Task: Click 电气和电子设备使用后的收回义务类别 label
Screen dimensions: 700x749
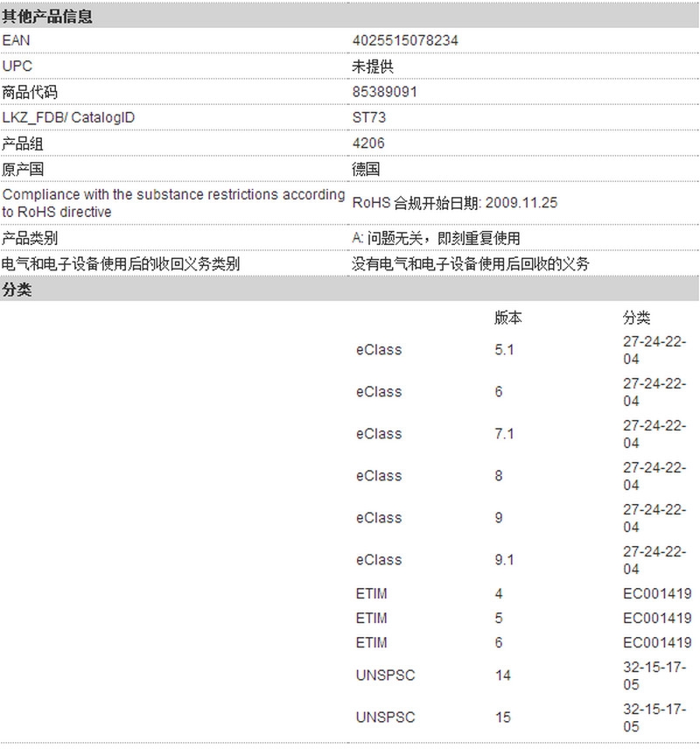Action: [121, 263]
